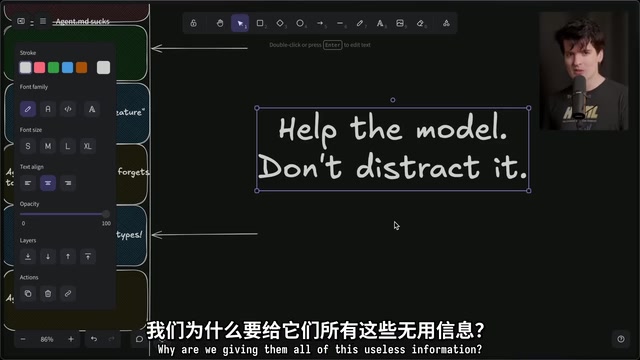The height and width of the screenshot is (360, 640).
Task: Select the Selection arrow tool
Action: 240,23
